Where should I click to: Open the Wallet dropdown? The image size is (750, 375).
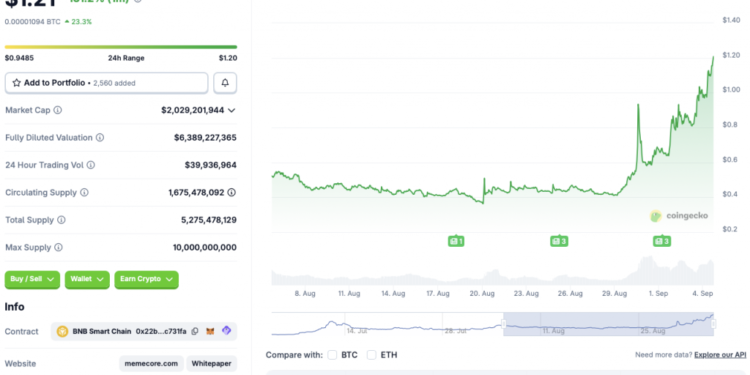click(x=87, y=279)
